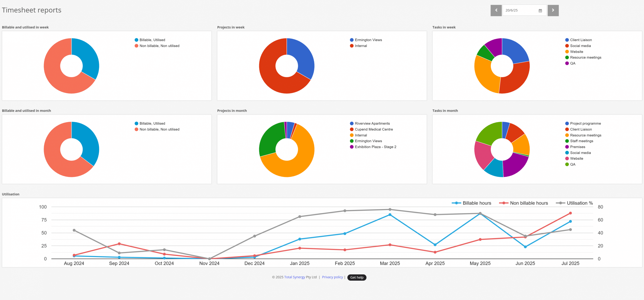
Task: Click the Exhibition Plaza - Stage 2 legend marker
Action: [352, 147]
